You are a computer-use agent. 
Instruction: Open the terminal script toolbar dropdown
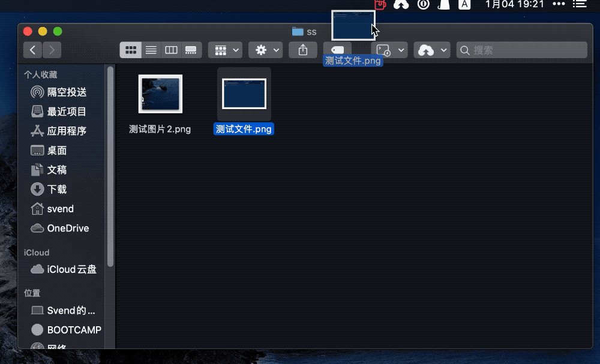tap(389, 50)
